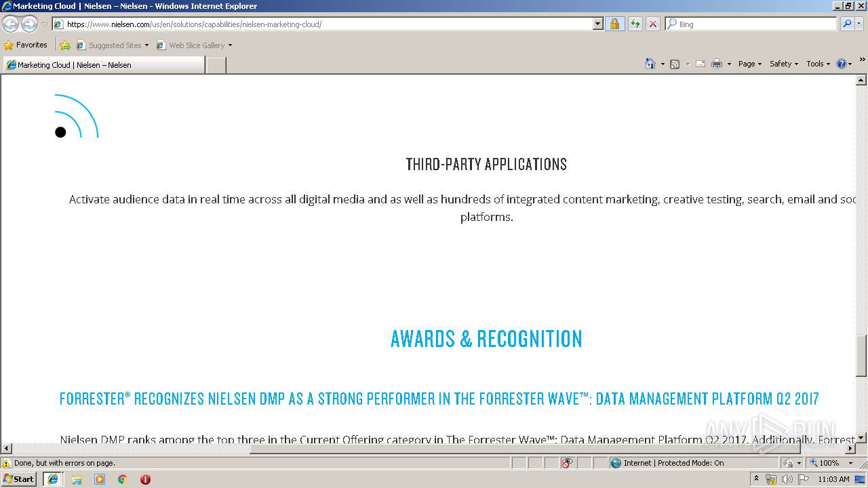Click the horizontal scrollbar thumb

525,449
